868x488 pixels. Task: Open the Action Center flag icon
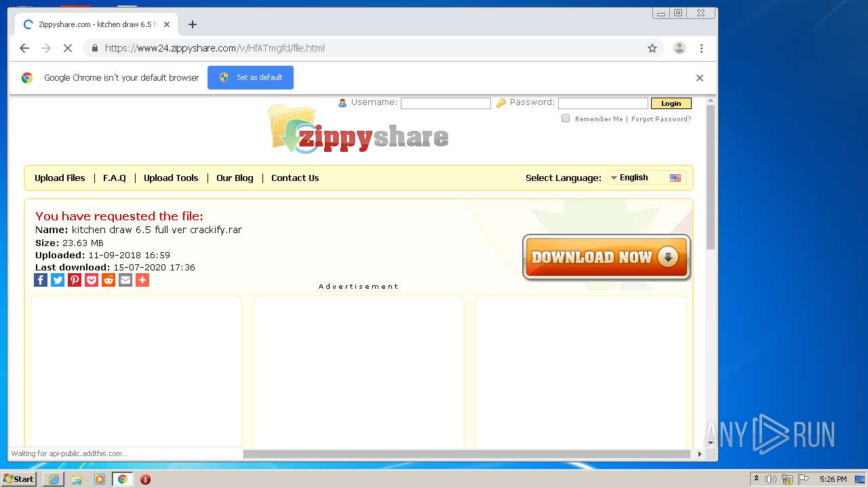click(804, 479)
